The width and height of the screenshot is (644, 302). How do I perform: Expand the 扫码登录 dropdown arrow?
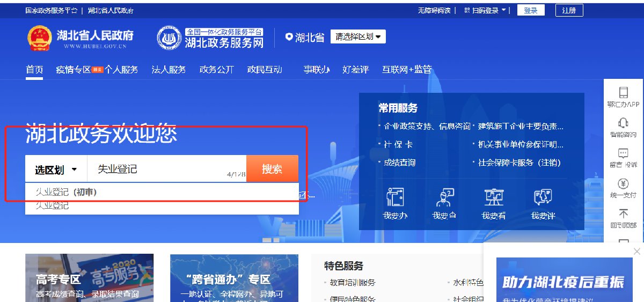tap(504, 10)
